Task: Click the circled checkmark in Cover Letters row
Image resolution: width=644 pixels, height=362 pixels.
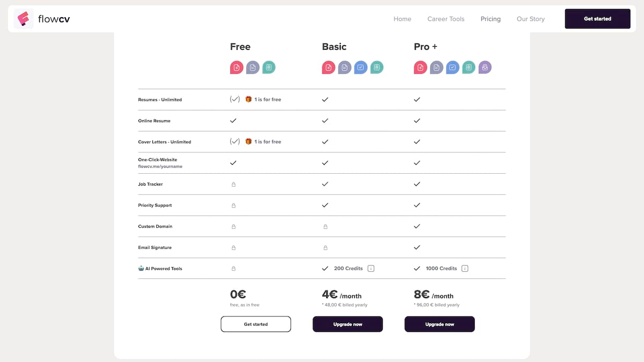Action: (235, 141)
